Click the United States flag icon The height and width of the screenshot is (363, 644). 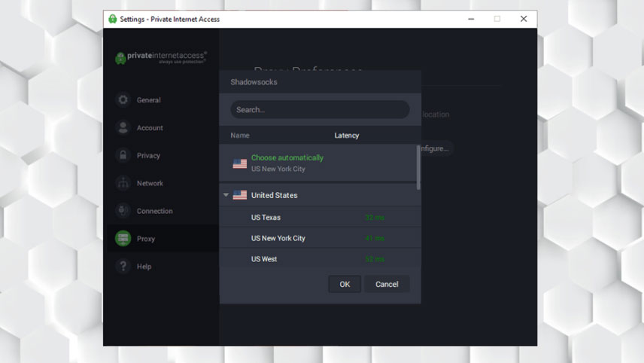[x=240, y=195]
